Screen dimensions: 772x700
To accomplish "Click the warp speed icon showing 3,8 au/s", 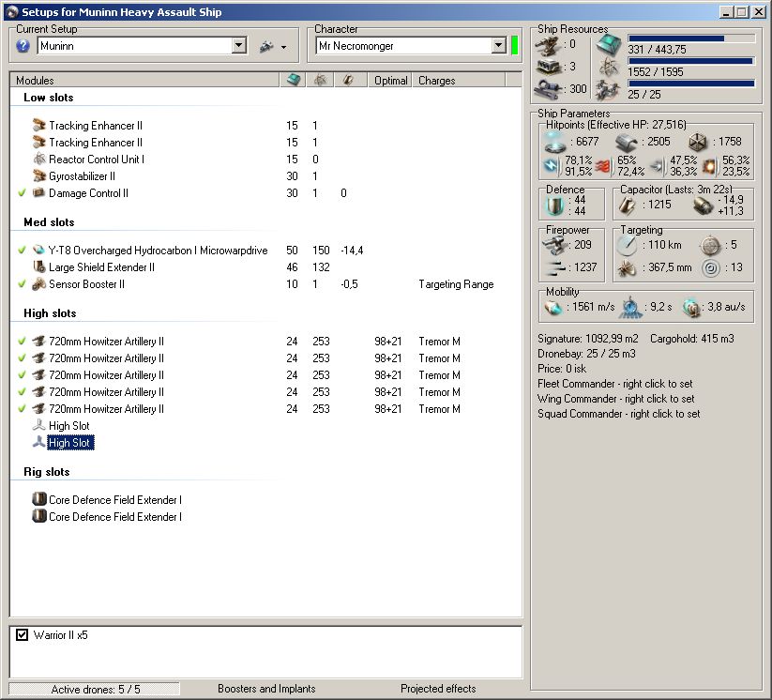I will pos(692,308).
